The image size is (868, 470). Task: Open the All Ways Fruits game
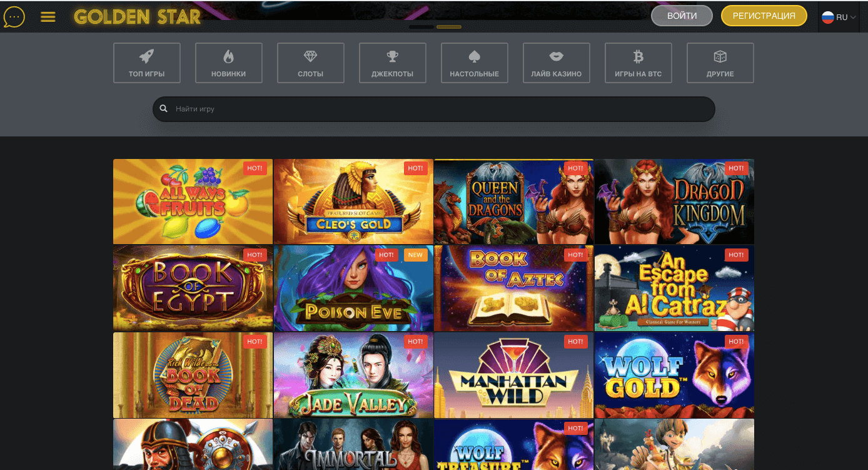tap(193, 202)
